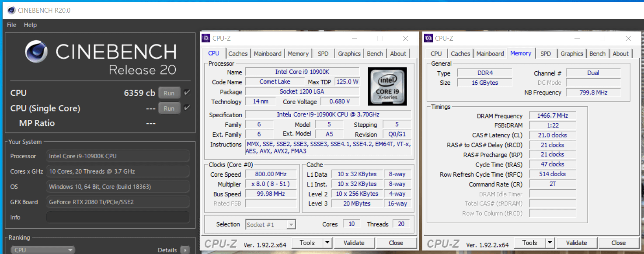
Task: Click the memory Size value 16 GBytes
Action: point(485,83)
